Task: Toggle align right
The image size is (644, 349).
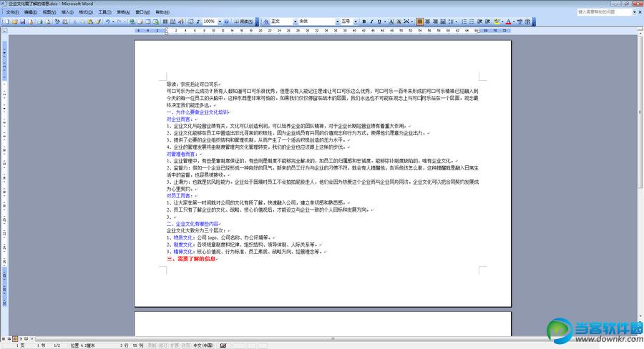Action: tap(435, 21)
